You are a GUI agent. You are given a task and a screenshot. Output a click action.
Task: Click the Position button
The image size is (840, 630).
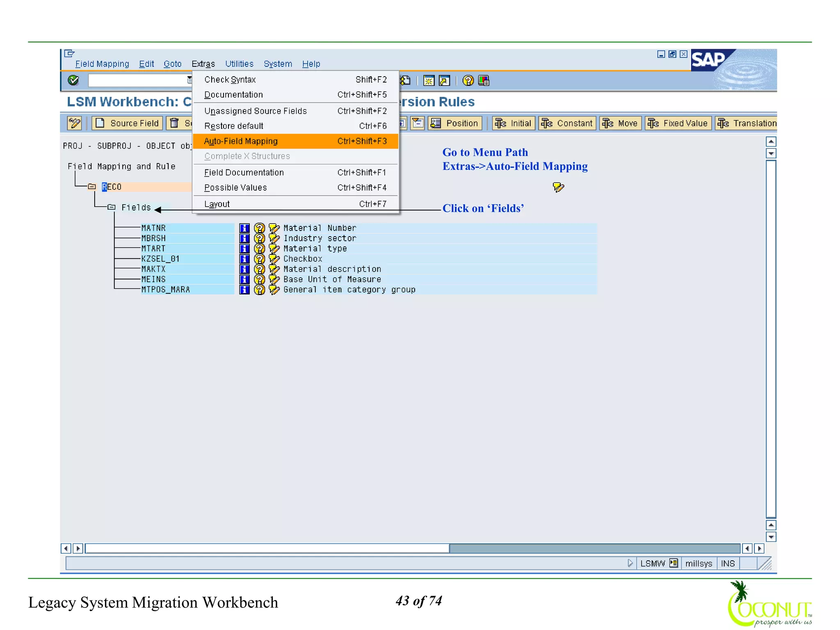coord(455,123)
